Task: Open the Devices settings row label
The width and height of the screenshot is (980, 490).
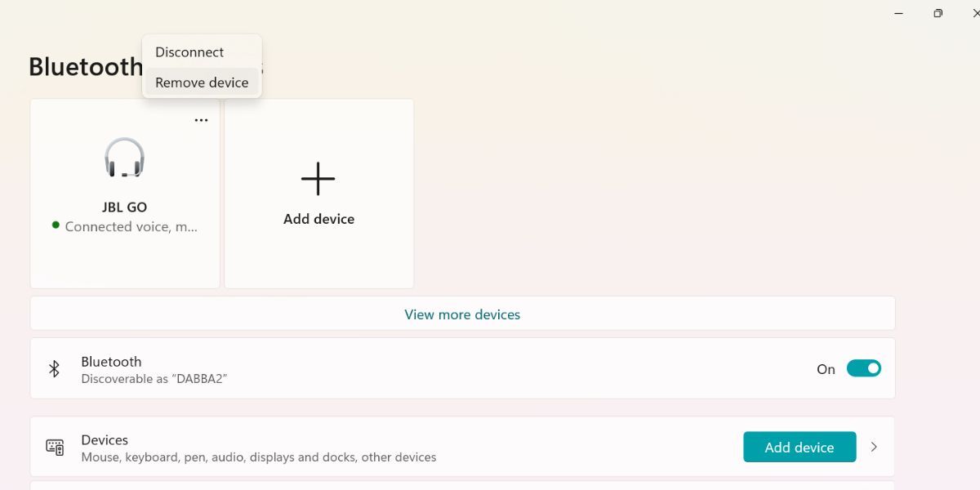Action: click(105, 440)
